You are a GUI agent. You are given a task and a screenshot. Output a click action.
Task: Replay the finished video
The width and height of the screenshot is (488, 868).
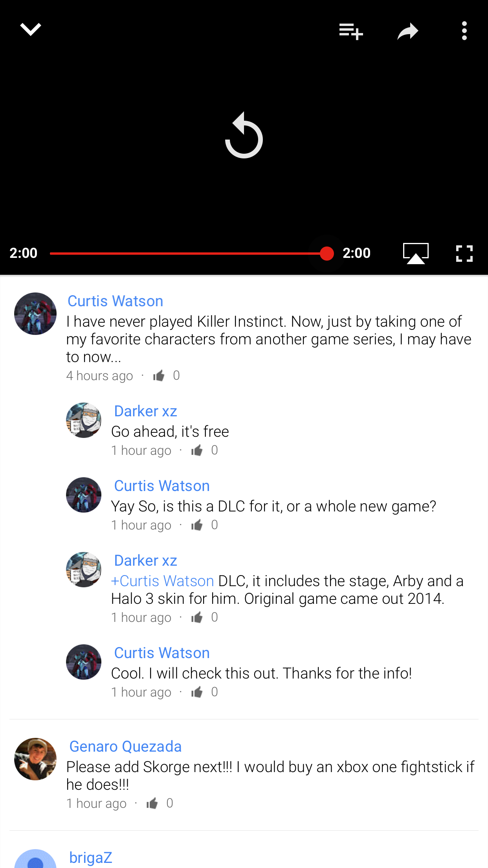244,136
